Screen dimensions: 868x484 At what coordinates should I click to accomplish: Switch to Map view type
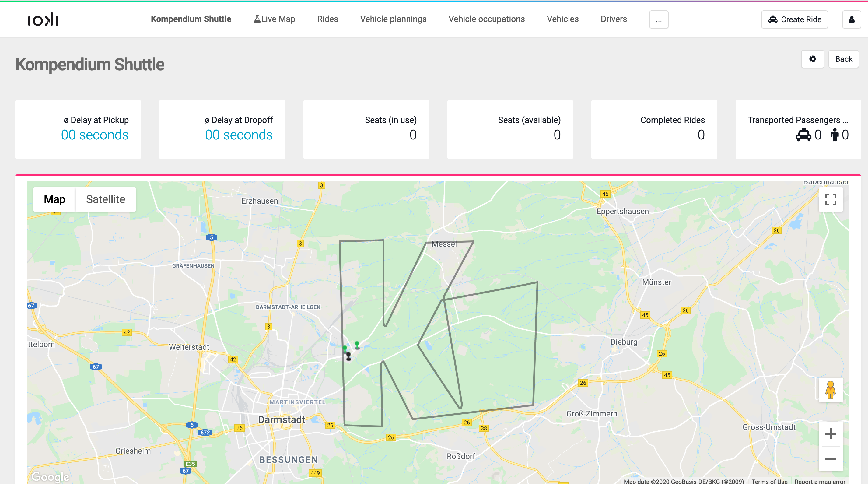(54, 199)
